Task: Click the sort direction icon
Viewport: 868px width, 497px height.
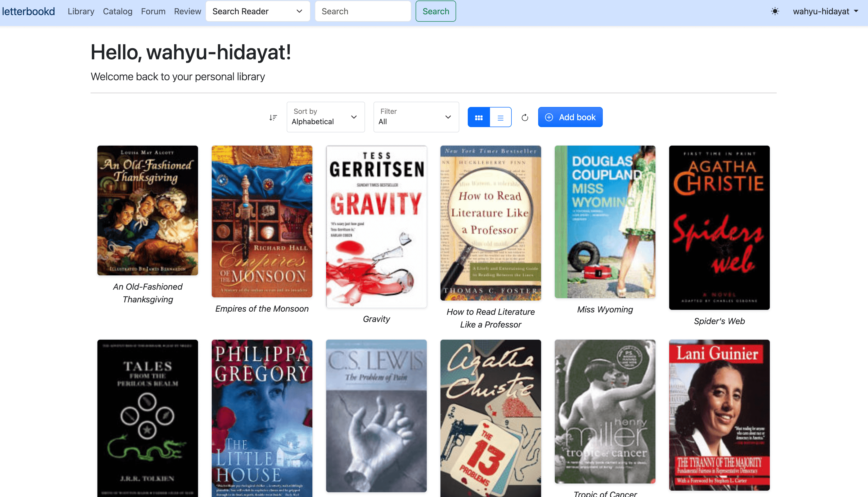Action: [x=273, y=117]
